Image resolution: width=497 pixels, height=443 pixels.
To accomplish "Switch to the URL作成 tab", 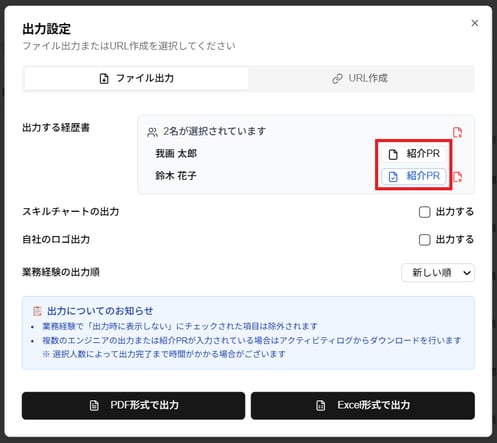I will pos(361,78).
